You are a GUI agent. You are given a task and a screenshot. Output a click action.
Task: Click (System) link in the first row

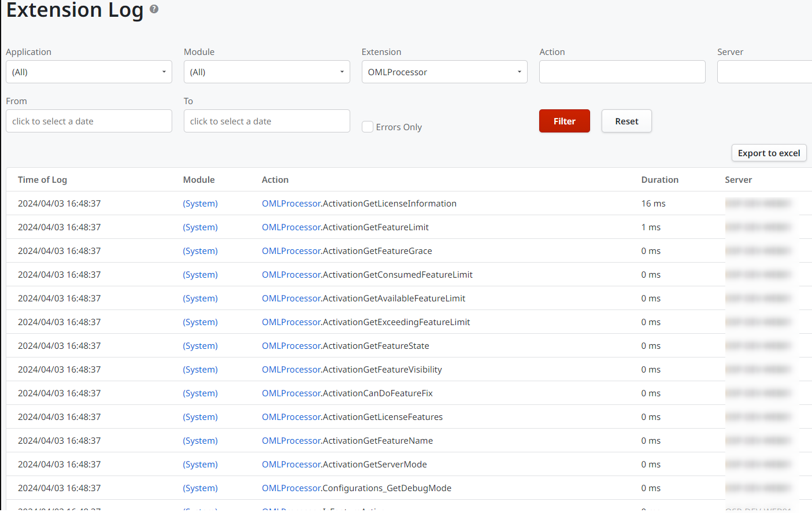(x=200, y=203)
